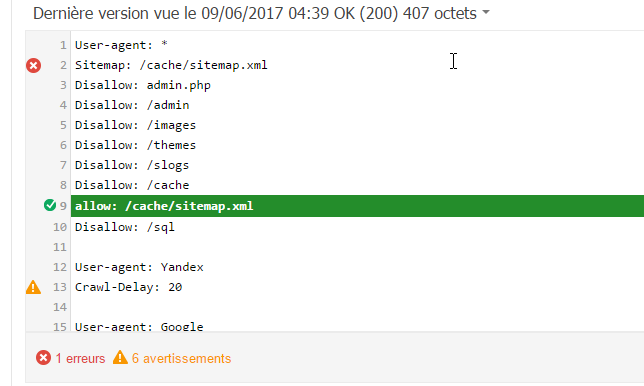Click the '6 avertissements' link

click(181, 358)
